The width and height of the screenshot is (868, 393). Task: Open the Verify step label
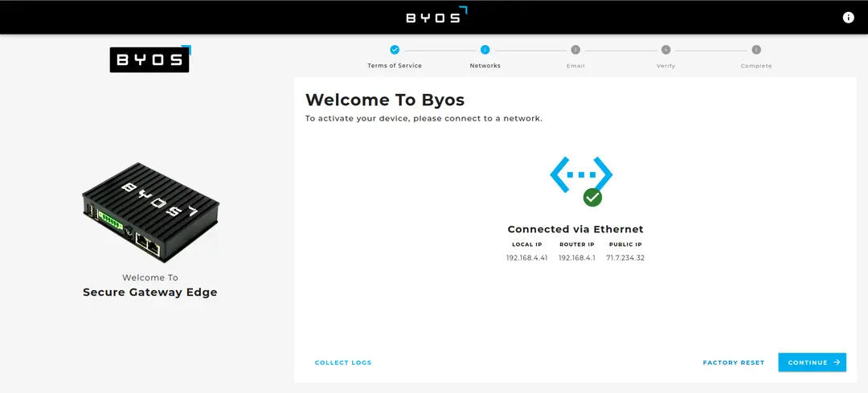point(666,66)
